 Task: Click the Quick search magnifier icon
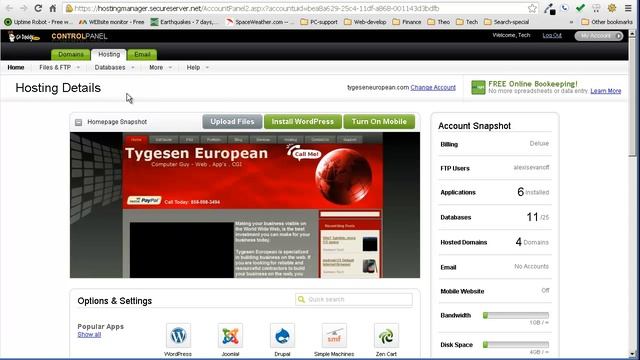[x=301, y=300]
